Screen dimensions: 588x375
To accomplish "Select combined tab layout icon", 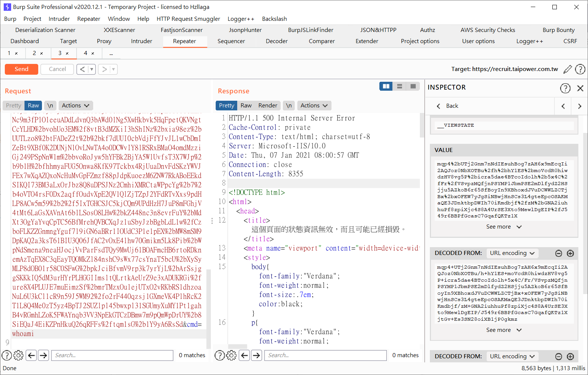I will (413, 86).
